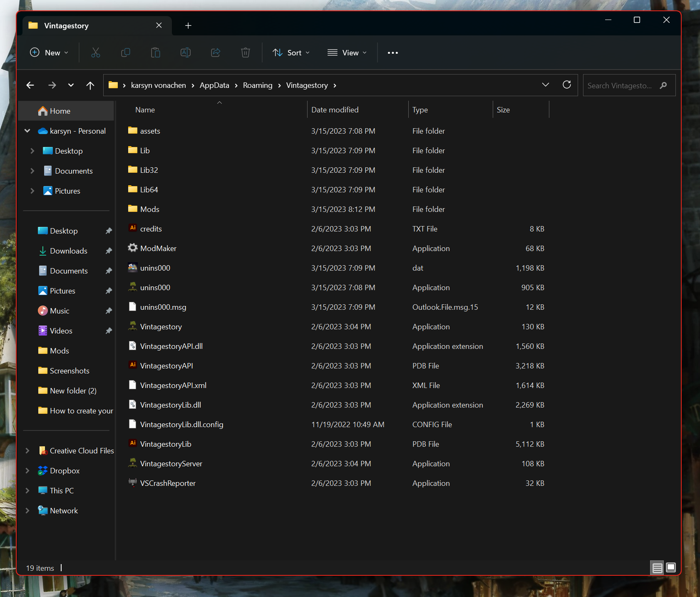Open the View dropdown menu

coord(347,53)
